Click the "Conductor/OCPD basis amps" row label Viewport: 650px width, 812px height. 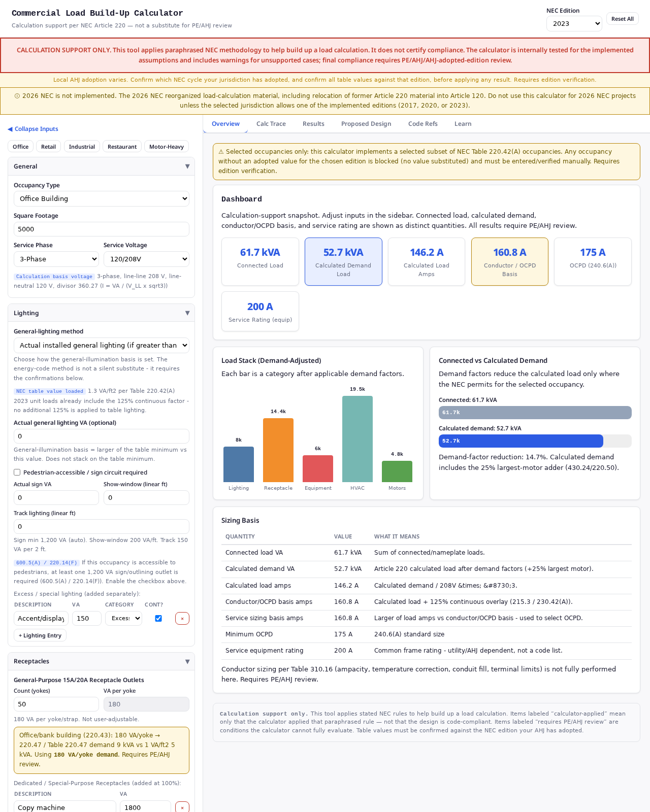(x=269, y=602)
